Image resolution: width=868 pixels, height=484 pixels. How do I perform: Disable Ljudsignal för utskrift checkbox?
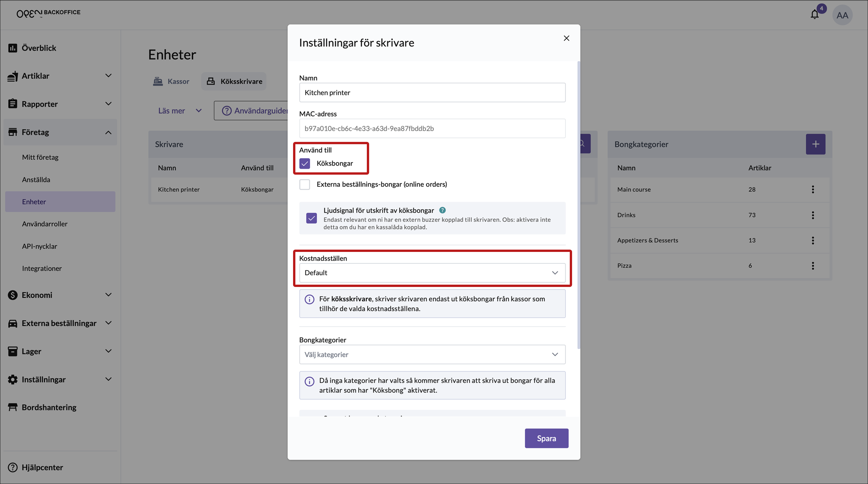click(x=311, y=218)
